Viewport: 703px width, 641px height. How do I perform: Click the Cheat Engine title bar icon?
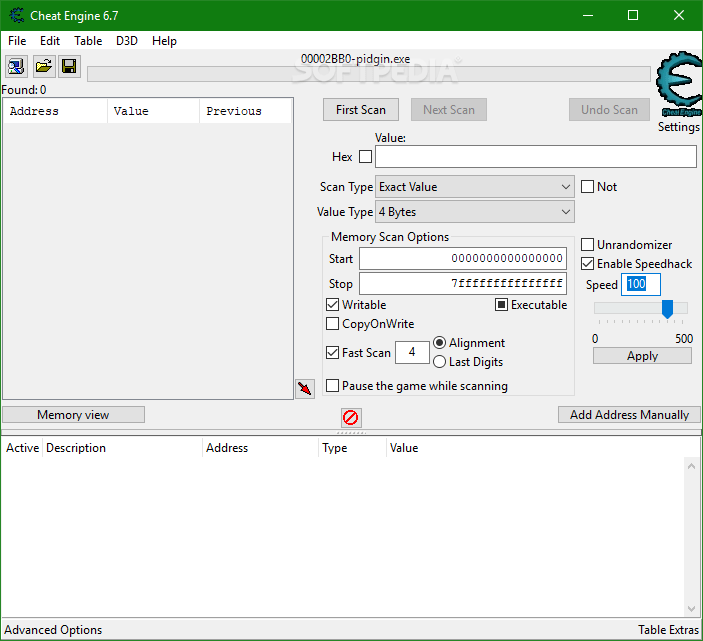(17, 15)
